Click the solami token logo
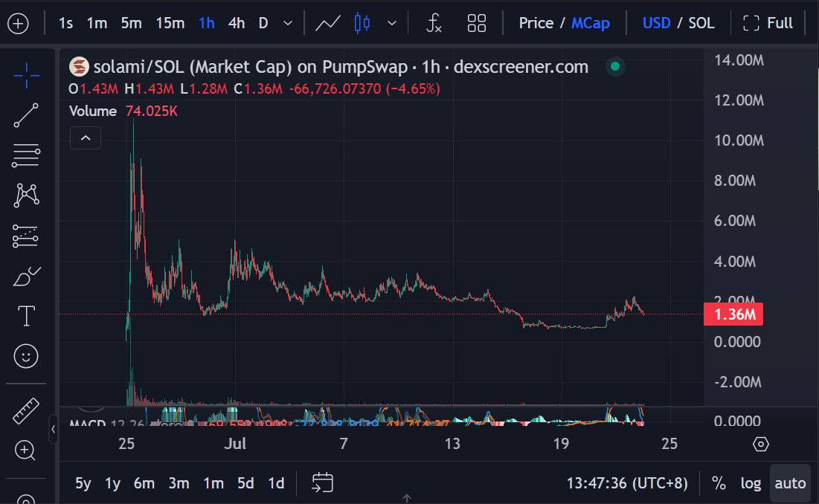 (79, 67)
